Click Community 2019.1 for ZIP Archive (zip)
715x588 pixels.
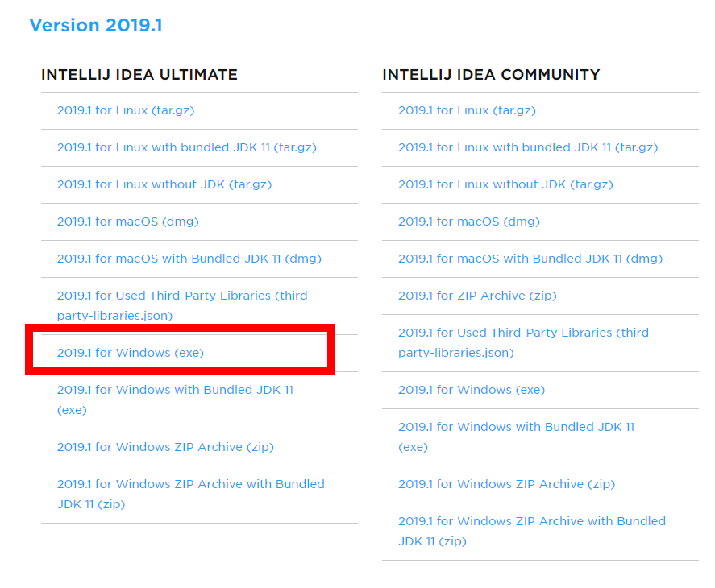pyautogui.click(x=477, y=296)
